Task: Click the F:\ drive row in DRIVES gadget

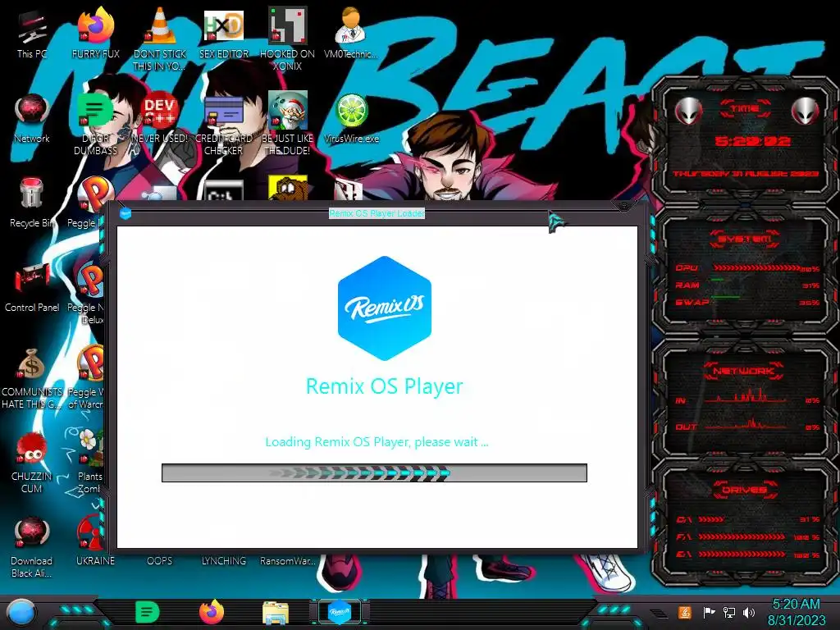Action: (748, 536)
